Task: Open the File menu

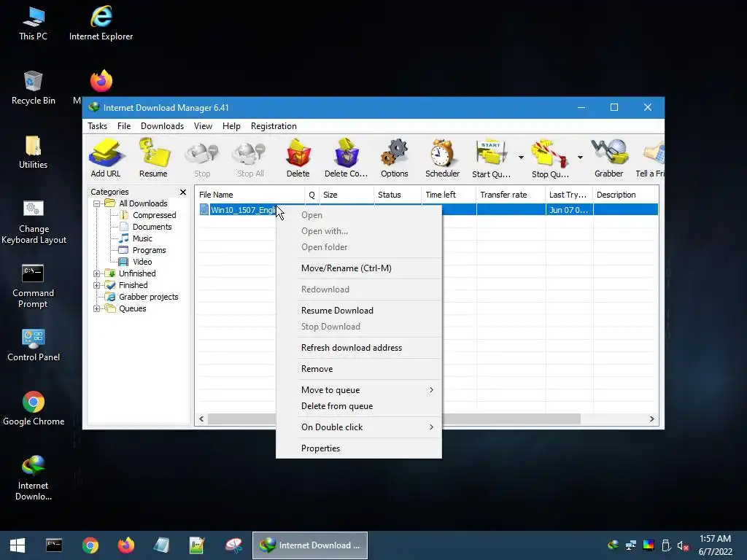Action: [124, 126]
